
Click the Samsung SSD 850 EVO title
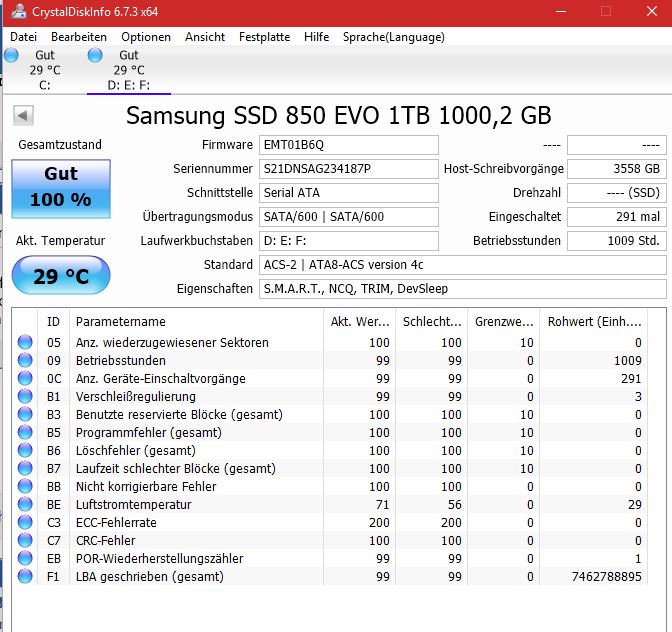(x=339, y=115)
